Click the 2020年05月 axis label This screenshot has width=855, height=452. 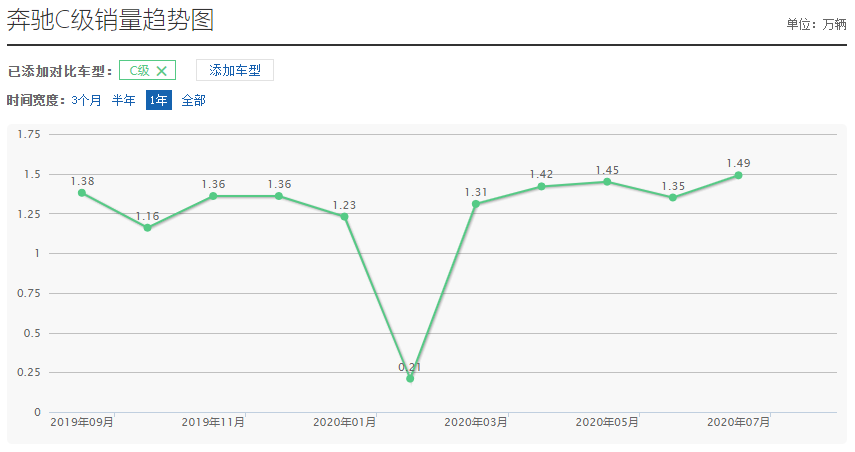[x=607, y=422]
